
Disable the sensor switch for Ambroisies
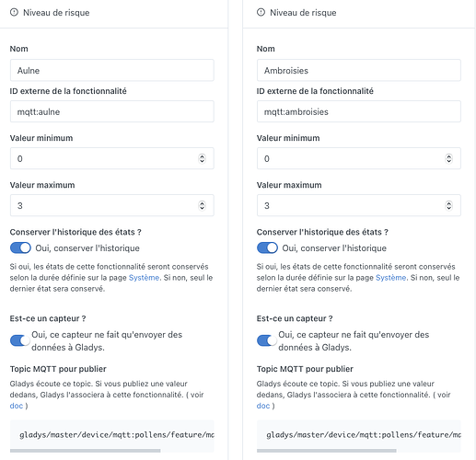coord(267,340)
